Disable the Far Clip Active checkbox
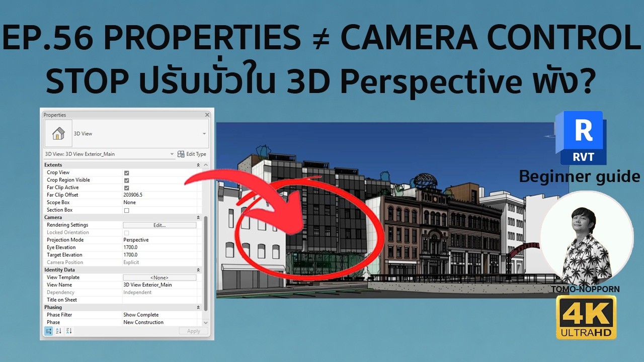This screenshot has height=362, width=644. coord(126,188)
